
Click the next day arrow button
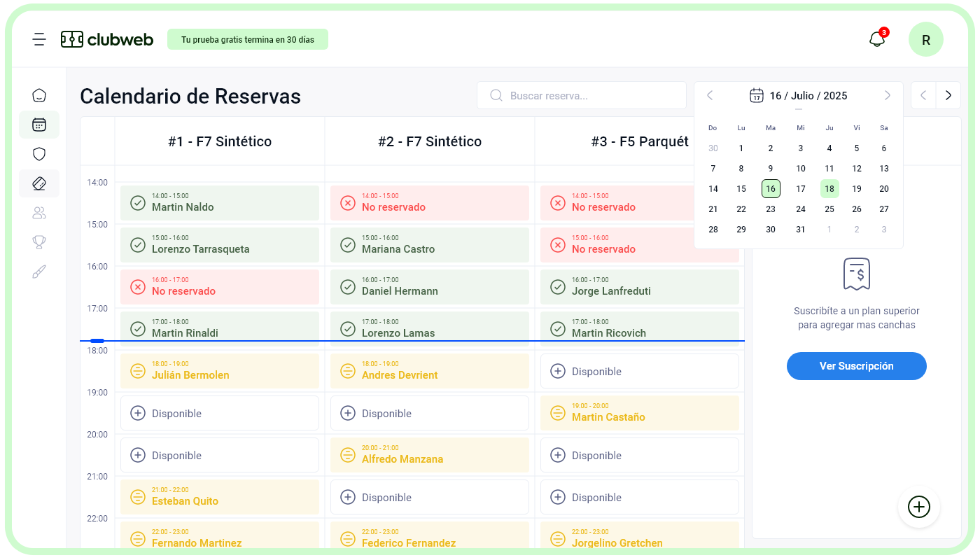pos(948,96)
